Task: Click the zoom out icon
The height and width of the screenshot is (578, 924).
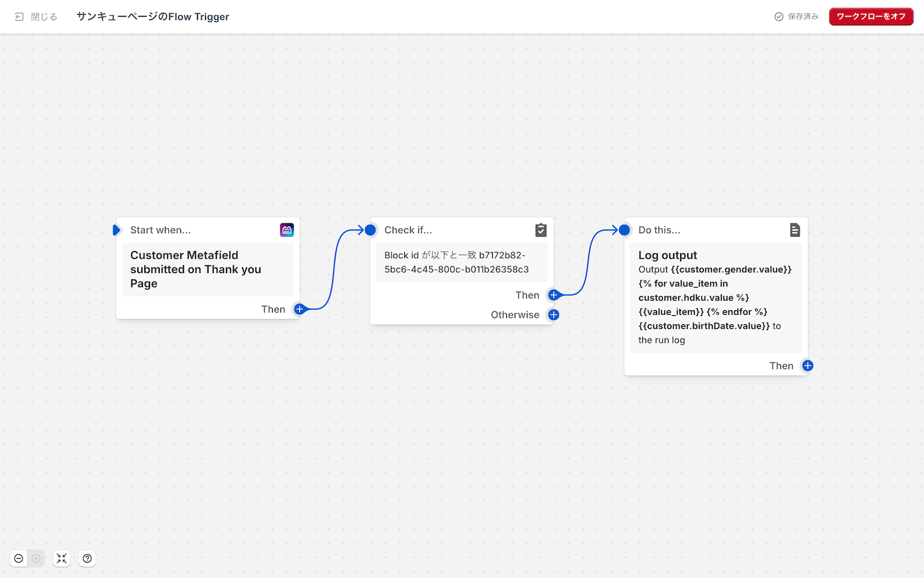Action: [x=19, y=559]
